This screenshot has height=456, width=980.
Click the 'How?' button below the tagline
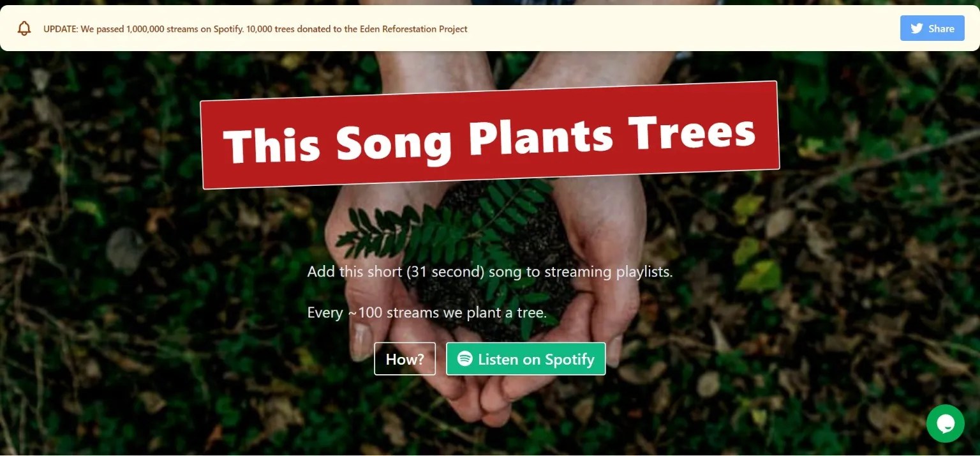(x=405, y=359)
